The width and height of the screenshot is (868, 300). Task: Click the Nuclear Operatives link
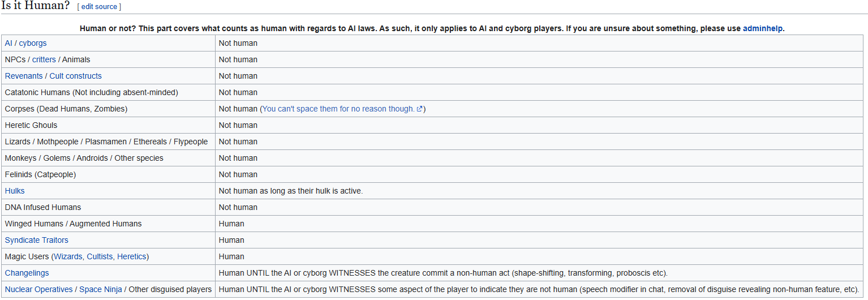pos(38,289)
